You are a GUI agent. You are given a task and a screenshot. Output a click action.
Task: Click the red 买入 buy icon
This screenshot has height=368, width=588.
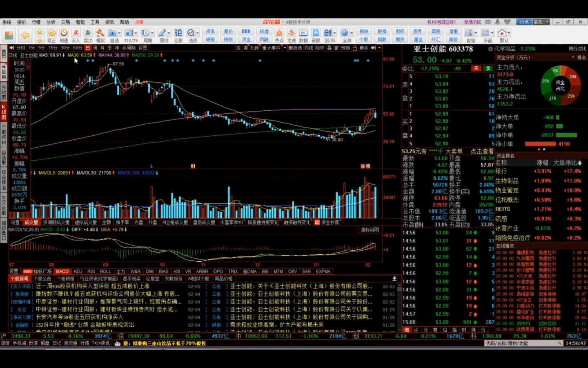[x=76, y=33]
